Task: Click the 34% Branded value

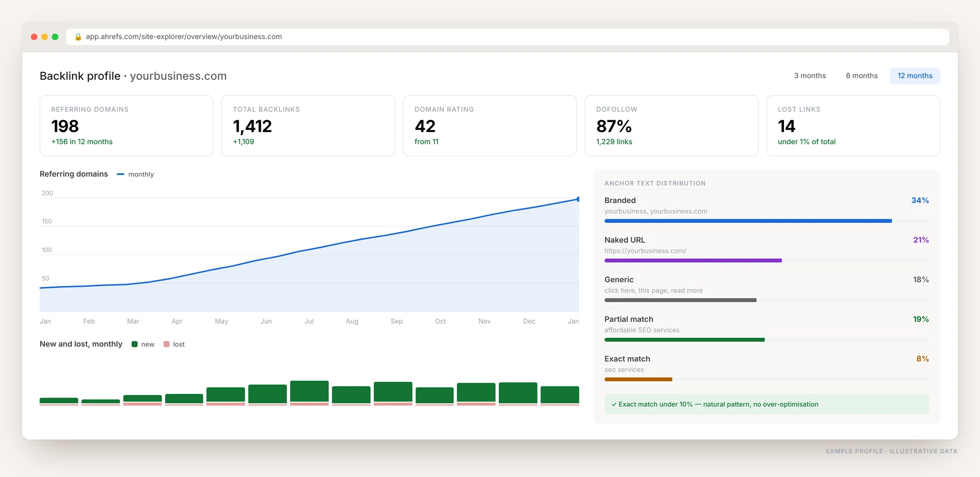Action: [x=920, y=200]
